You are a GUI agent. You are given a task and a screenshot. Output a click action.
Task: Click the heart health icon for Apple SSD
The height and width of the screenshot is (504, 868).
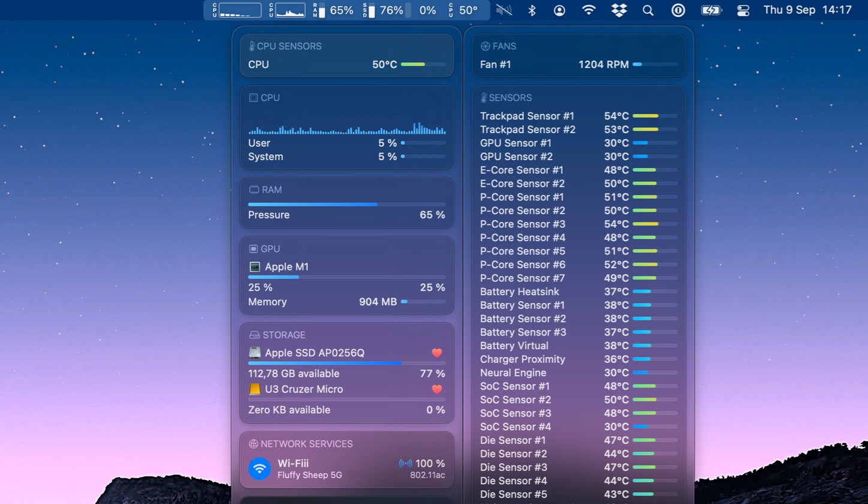coord(437,353)
